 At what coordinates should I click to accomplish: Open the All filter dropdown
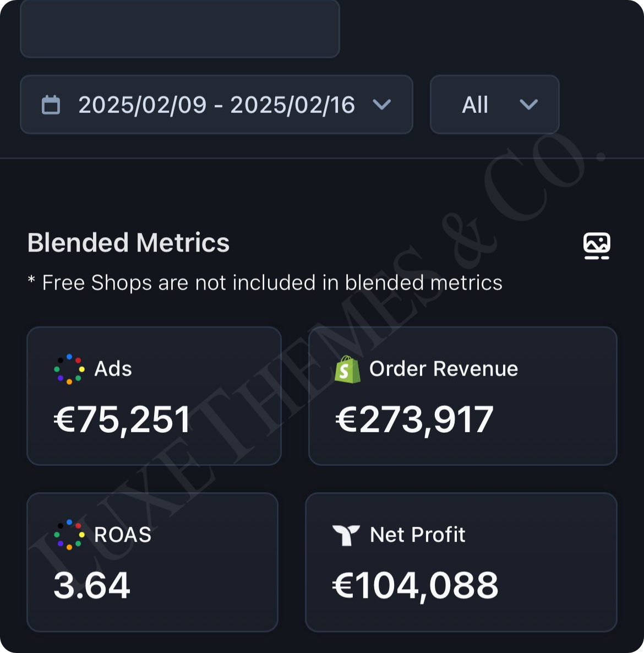tap(494, 105)
